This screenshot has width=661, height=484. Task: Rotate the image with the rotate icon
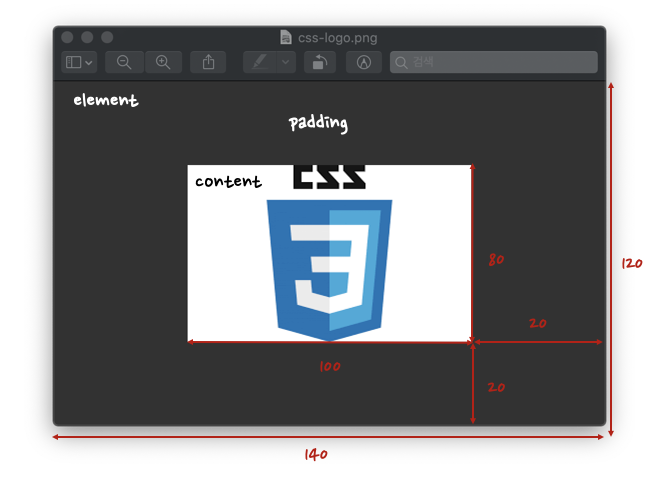(x=320, y=62)
